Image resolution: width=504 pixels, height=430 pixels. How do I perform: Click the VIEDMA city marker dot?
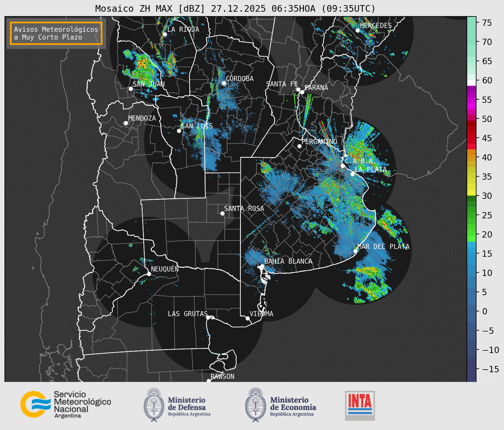click(x=248, y=318)
